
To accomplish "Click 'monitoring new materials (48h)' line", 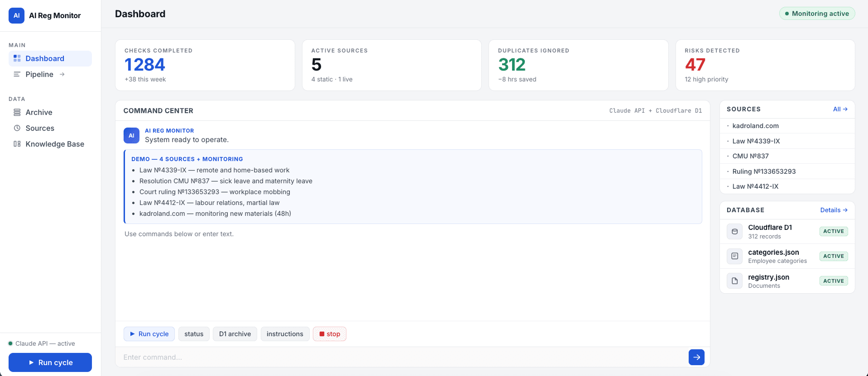I will pyautogui.click(x=215, y=214).
